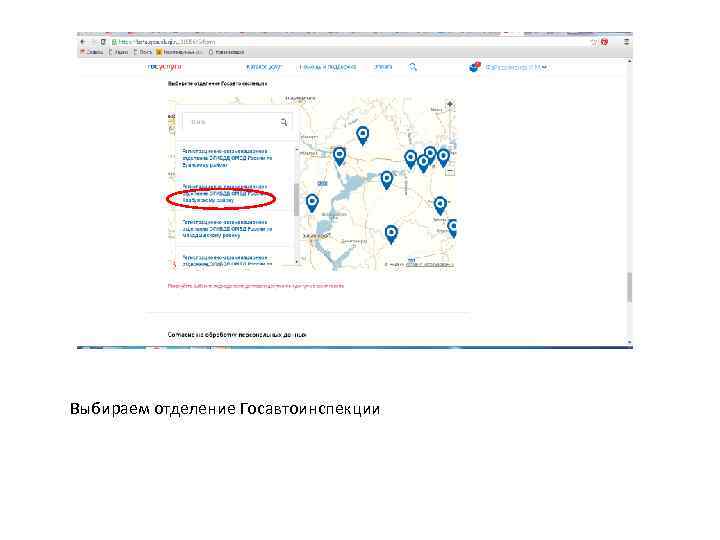Click the browser reload page icon
The height and width of the screenshot is (540, 720).
tap(103, 42)
